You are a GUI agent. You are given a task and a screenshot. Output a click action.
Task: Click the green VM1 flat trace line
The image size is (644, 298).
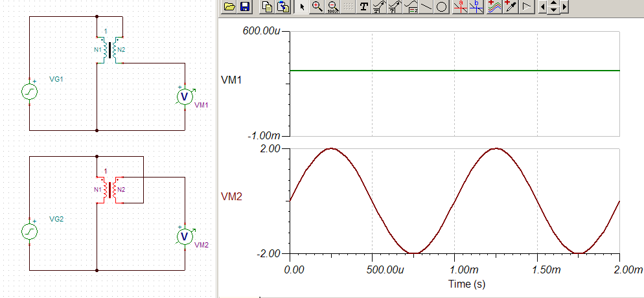pos(455,71)
